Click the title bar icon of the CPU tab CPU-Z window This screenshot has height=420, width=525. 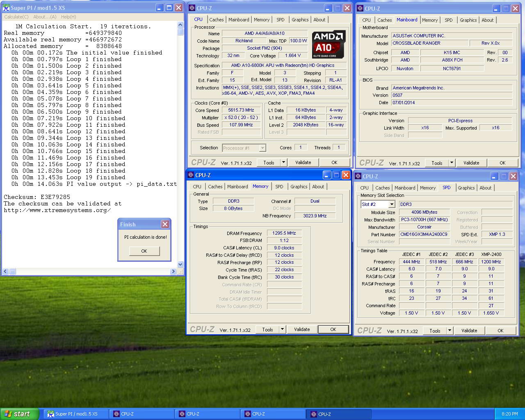point(192,8)
